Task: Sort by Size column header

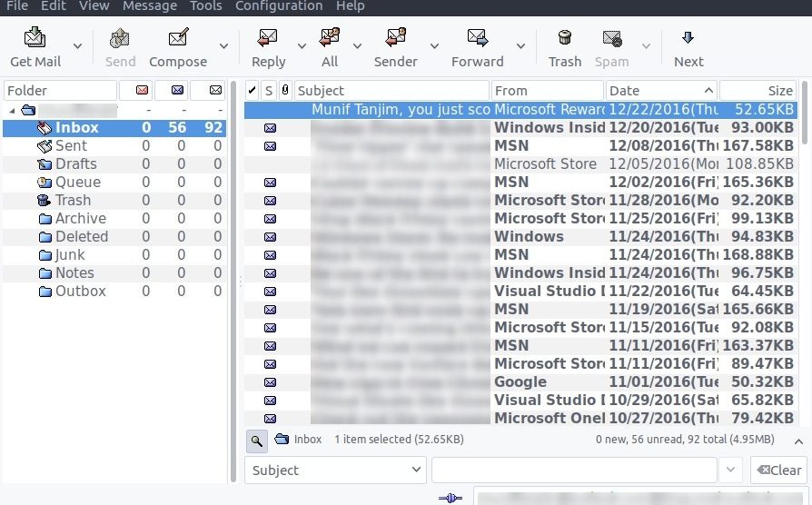Action: coord(758,91)
